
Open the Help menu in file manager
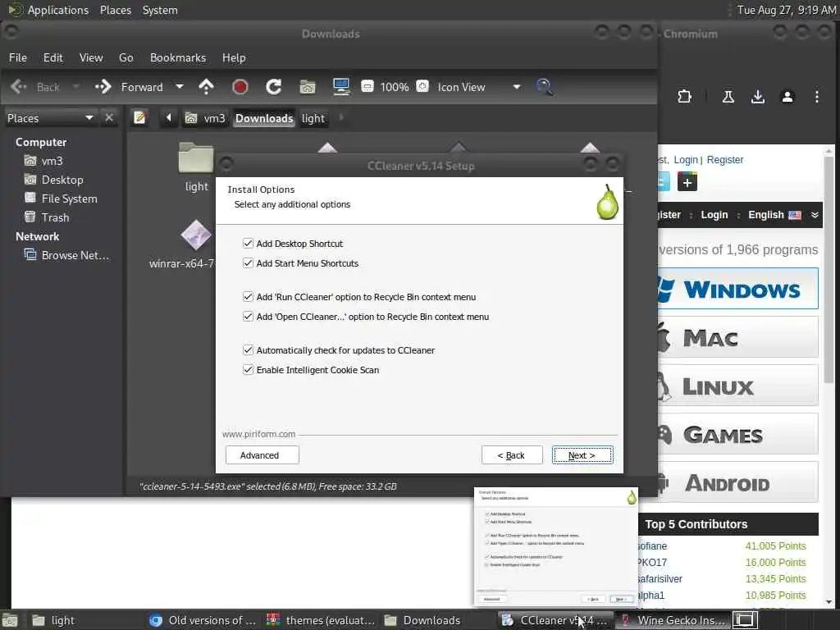point(234,57)
